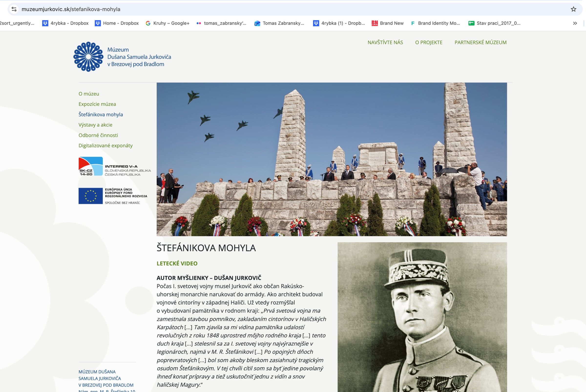Viewport: 586px width, 392px height.
Task: Open the tomas_zabransky Flickr bookmark
Action: point(221,23)
